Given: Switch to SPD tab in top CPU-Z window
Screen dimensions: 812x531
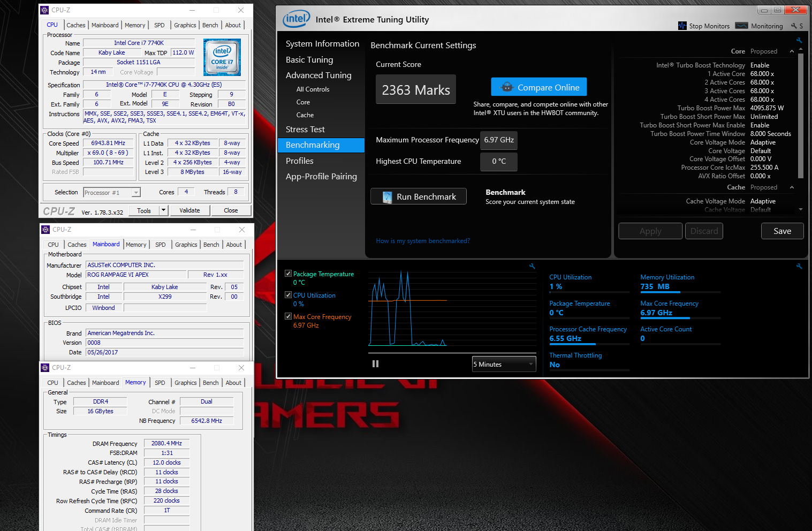Looking at the screenshot, I should (x=160, y=25).
